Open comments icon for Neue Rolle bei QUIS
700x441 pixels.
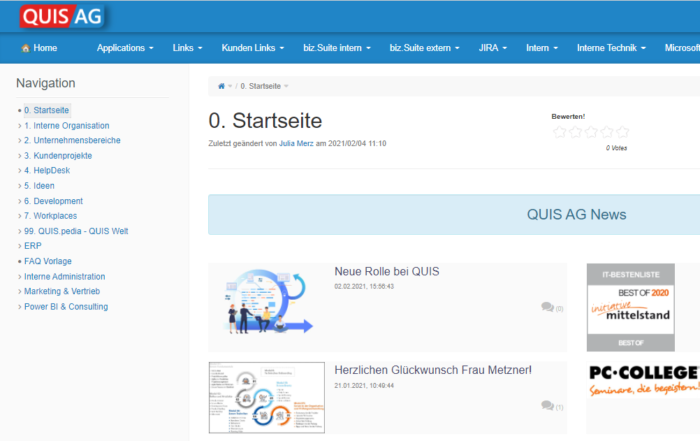(547, 307)
